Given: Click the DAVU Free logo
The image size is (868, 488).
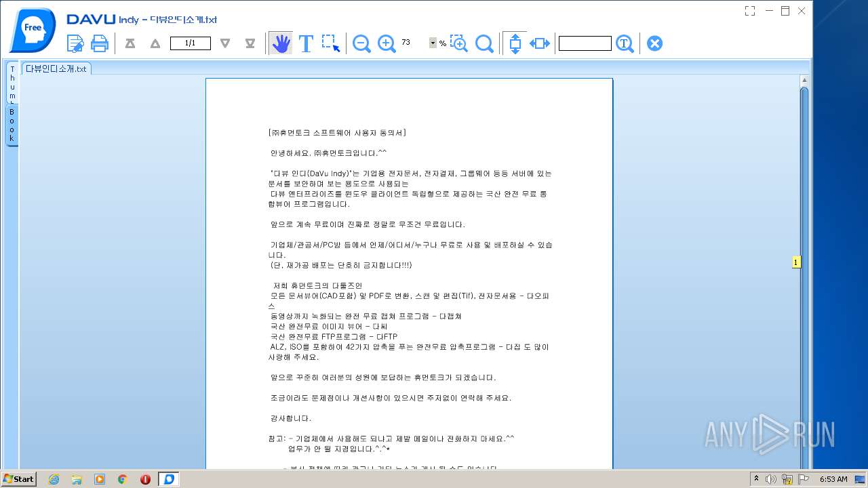Looking at the screenshot, I should coord(32,30).
